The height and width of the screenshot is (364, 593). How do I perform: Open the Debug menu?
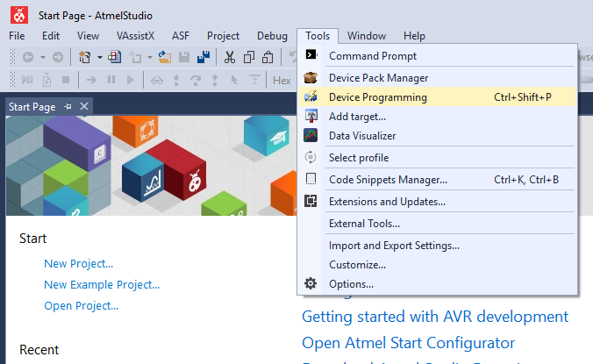[272, 36]
